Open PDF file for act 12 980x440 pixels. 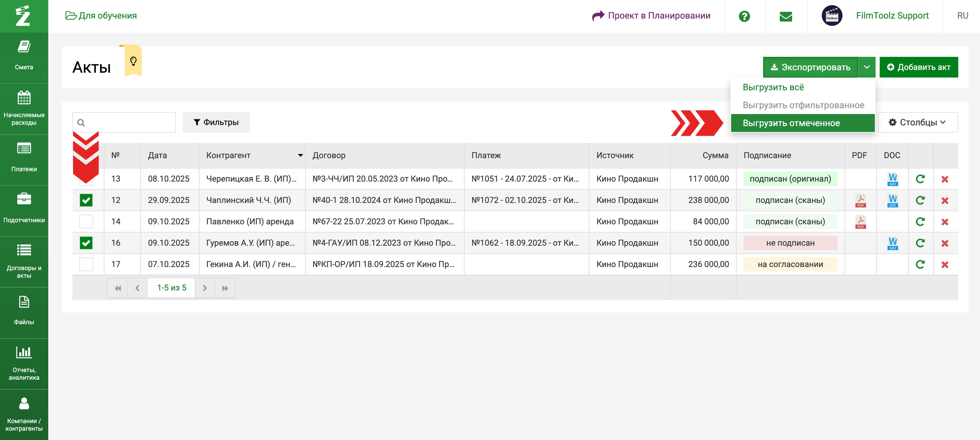pyautogui.click(x=860, y=201)
